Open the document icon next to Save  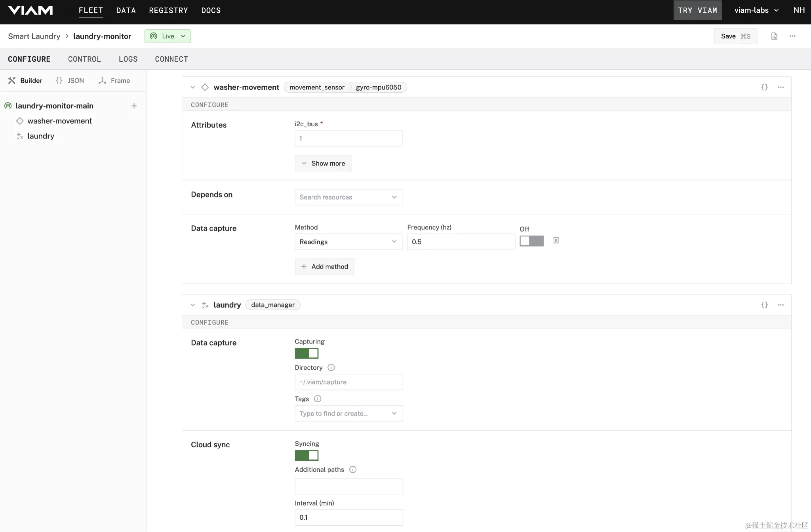[774, 36]
